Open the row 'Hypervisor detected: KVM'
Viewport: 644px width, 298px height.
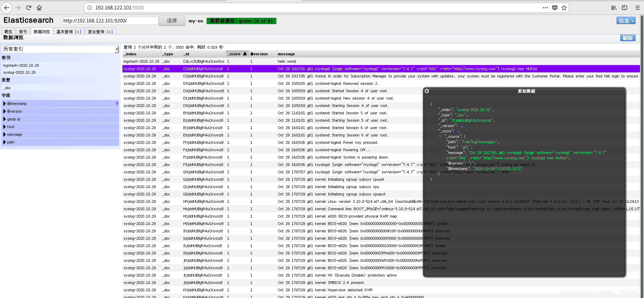point(381,290)
